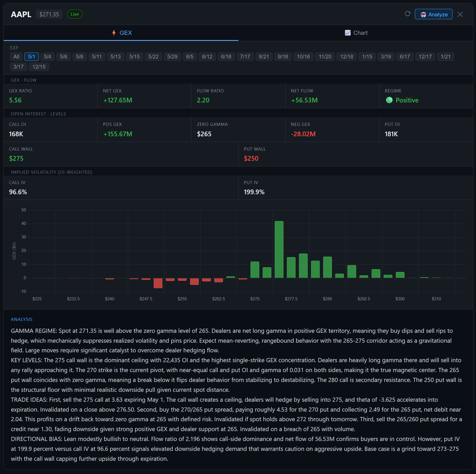This screenshot has height=474, width=476.
Task: Click the largest red GEX bar at $250
Action: tap(158, 283)
